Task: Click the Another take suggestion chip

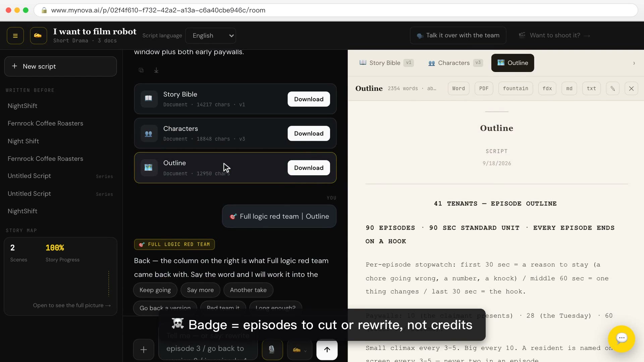Action: click(x=248, y=290)
